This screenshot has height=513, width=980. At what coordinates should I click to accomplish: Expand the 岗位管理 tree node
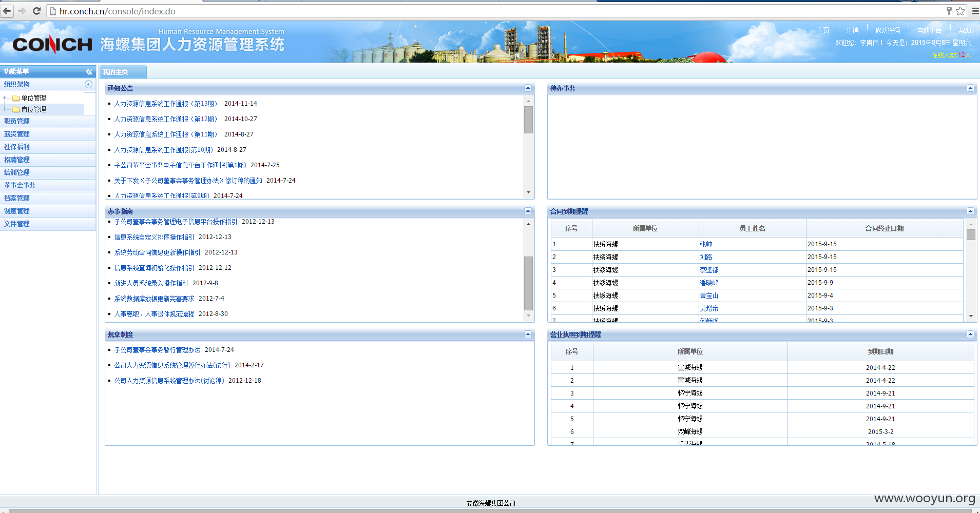[5, 109]
